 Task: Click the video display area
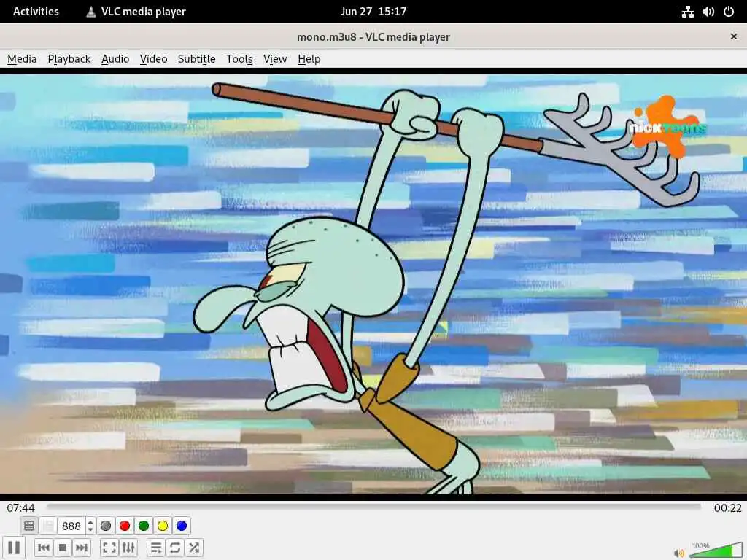click(x=373, y=284)
